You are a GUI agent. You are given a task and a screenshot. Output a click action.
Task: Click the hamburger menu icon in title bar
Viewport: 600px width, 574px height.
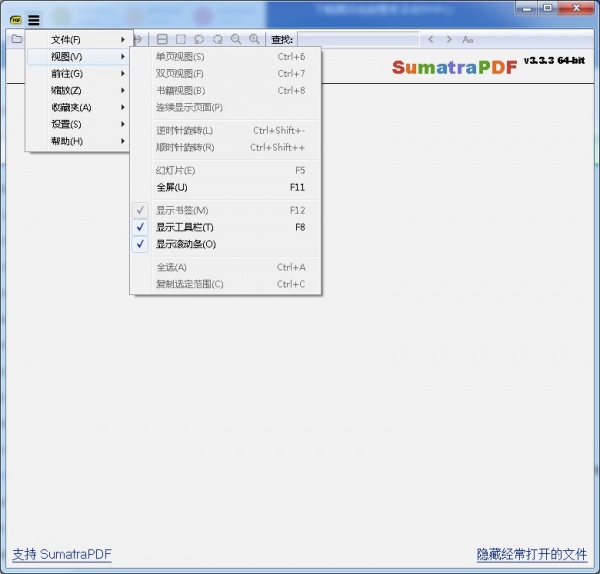[34, 20]
